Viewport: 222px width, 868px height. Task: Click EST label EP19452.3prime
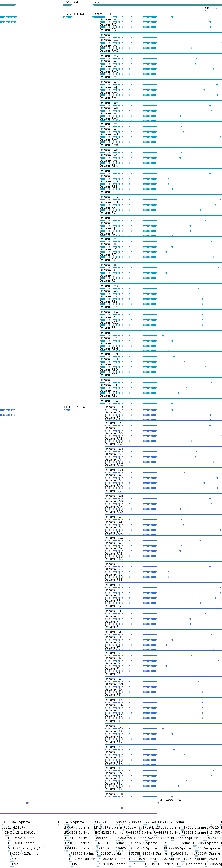pos(21,838)
